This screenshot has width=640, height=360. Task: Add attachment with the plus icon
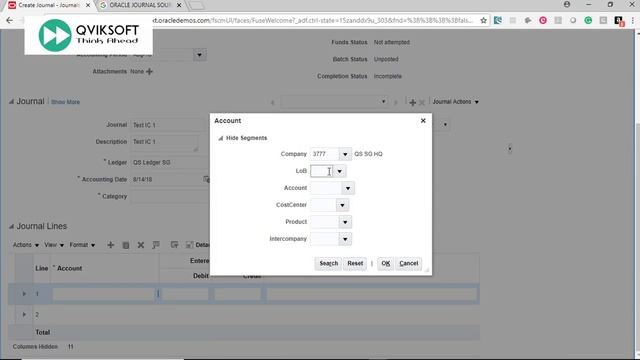click(x=149, y=71)
